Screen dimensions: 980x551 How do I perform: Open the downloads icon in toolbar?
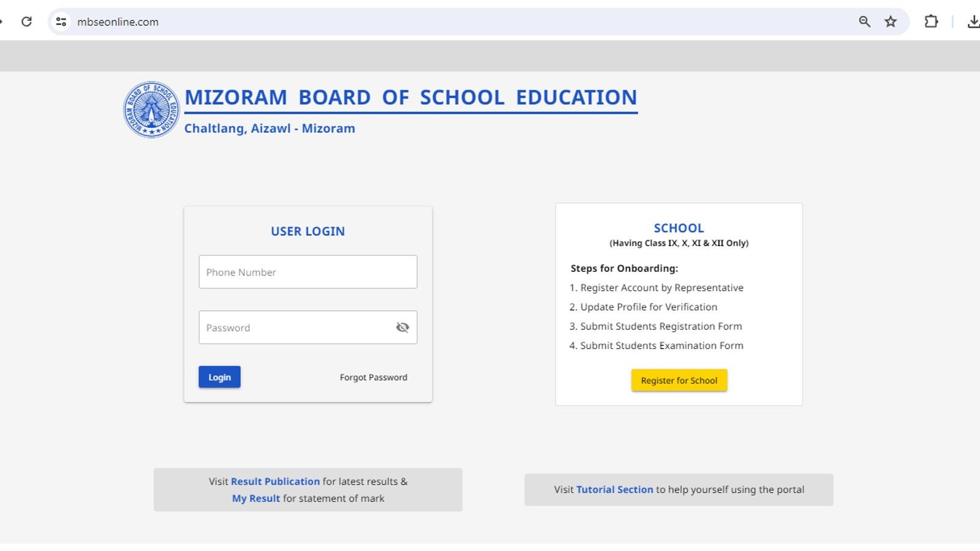pos(973,22)
